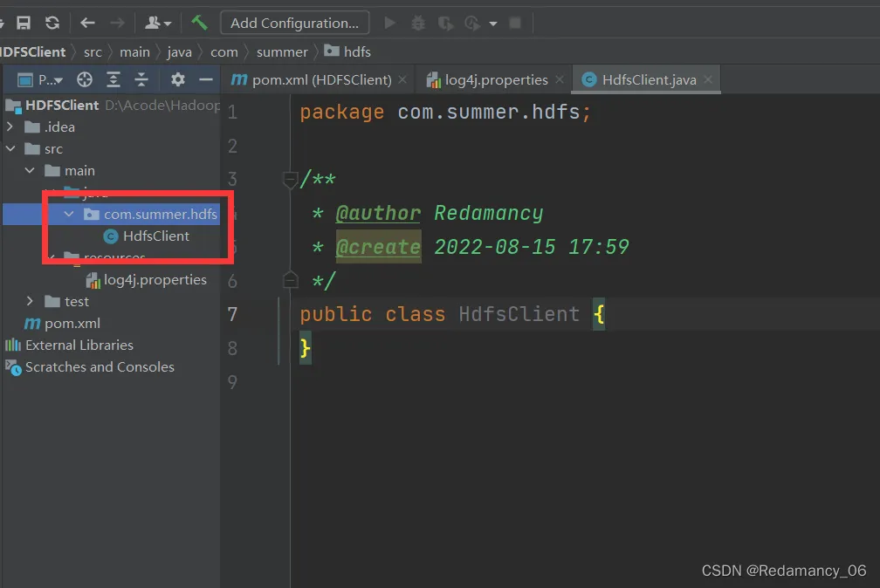This screenshot has width=880, height=588.
Task: Collapse the main folder
Action: (x=31, y=171)
